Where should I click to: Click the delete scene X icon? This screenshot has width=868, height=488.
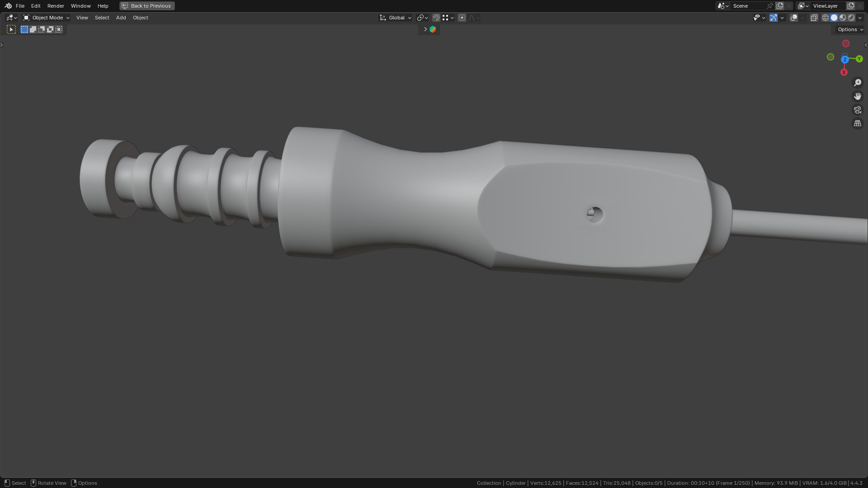(789, 6)
